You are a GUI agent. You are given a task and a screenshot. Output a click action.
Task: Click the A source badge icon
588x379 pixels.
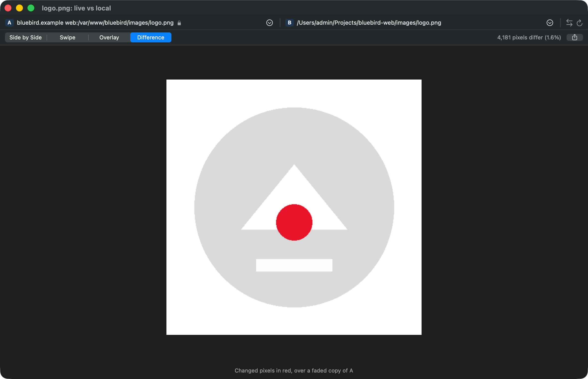click(x=9, y=23)
